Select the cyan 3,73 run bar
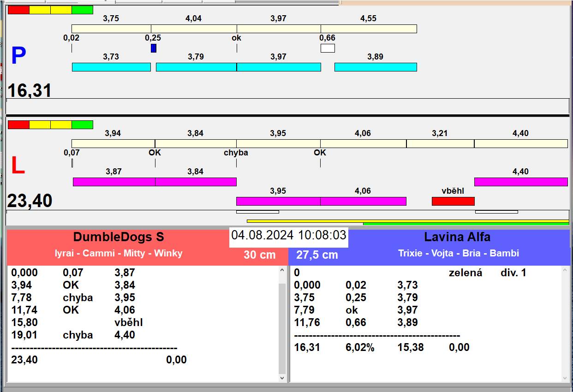This screenshot has height=392, width=573. (111, 67)
